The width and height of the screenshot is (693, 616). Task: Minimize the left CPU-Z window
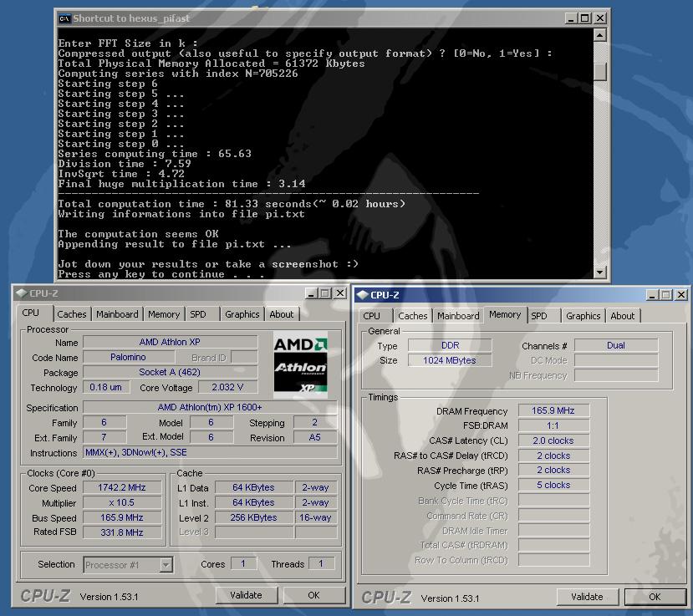point(311,293)
